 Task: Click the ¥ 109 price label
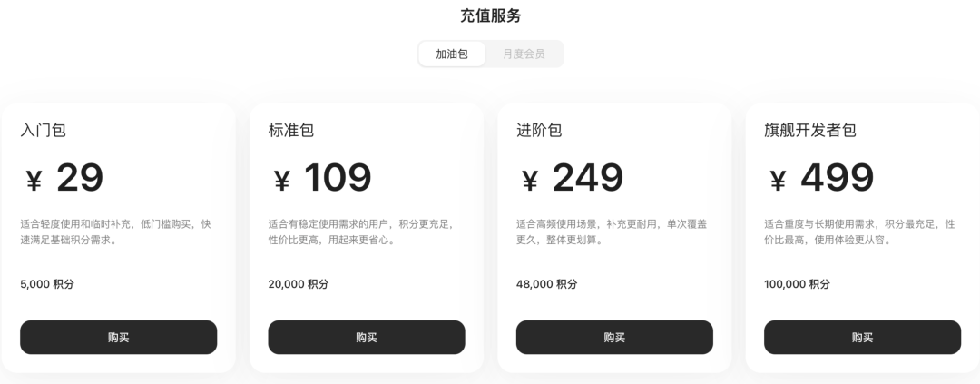[x=322, y=179]
